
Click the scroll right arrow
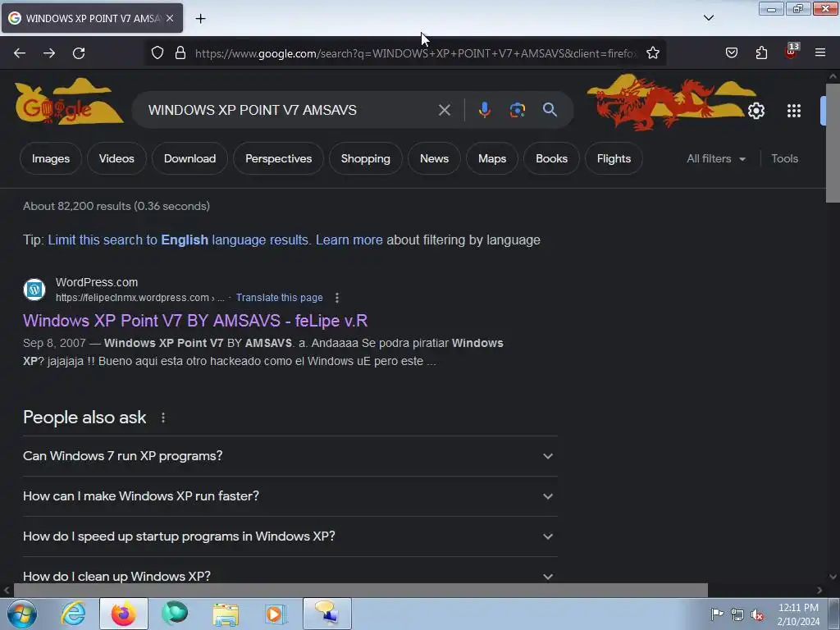tap(819, 591)
